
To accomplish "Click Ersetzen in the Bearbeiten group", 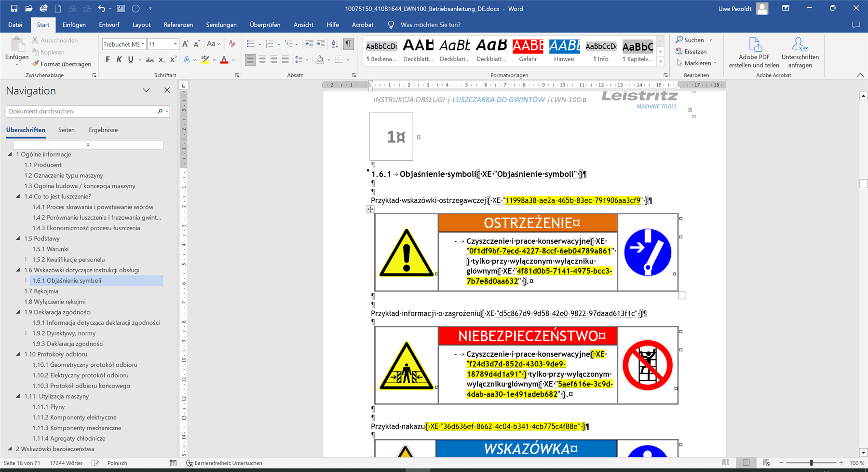I will click(x=691, y=52).
